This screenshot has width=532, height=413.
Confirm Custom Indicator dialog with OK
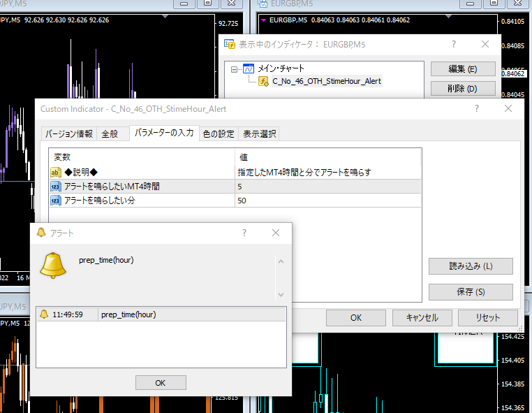(356, 317)
